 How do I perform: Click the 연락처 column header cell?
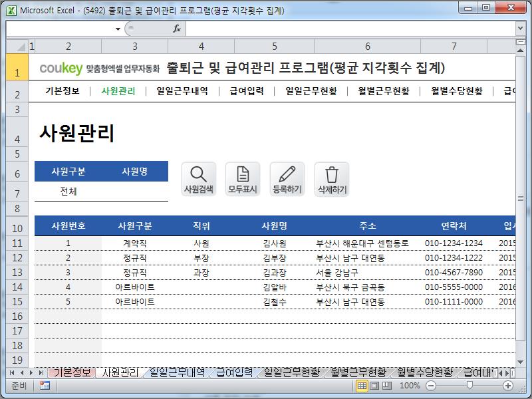tap(454, 226)
